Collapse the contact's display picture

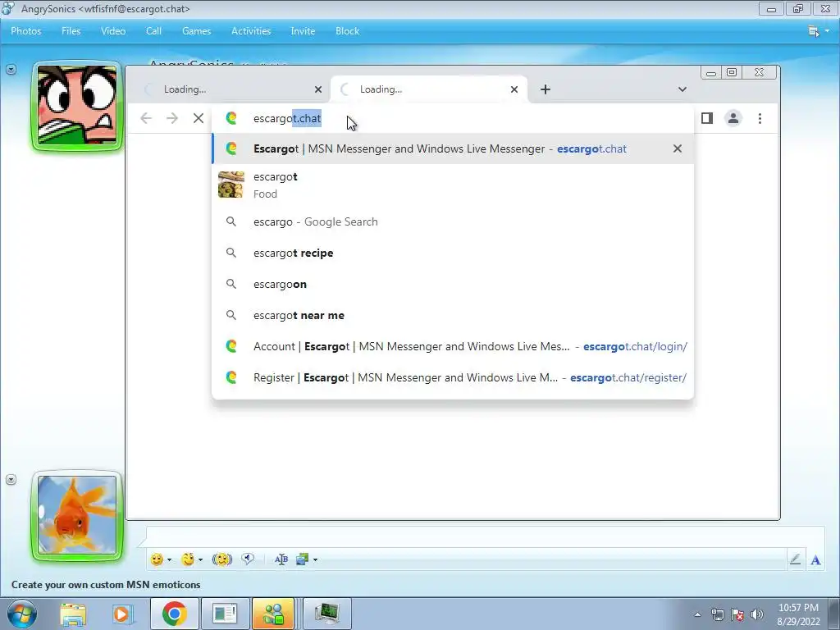[x=11, y=70]
